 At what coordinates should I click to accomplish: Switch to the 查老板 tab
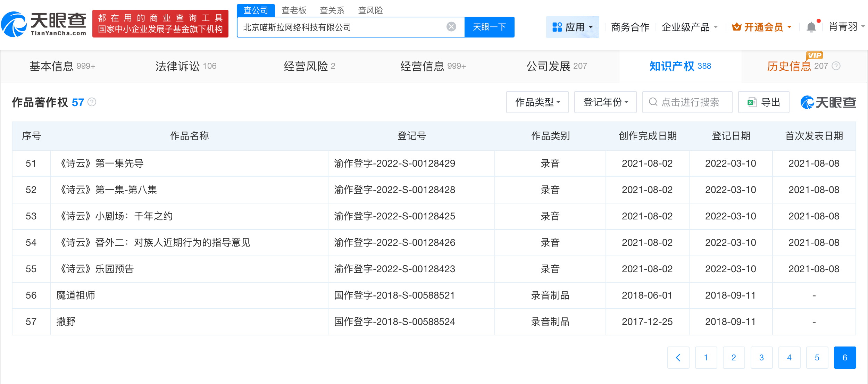[x=294, y=10]
